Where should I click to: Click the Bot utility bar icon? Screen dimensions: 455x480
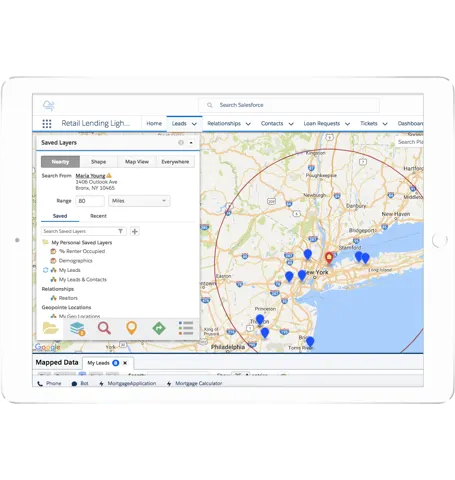click(74, 384)
